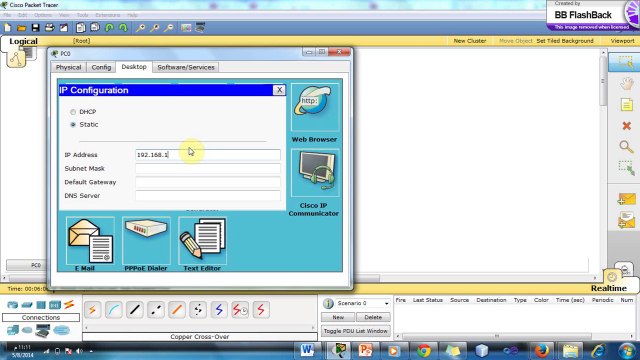640x360 pixels.
Task: Click Toggle PDU List Window button
Action: 356,331
